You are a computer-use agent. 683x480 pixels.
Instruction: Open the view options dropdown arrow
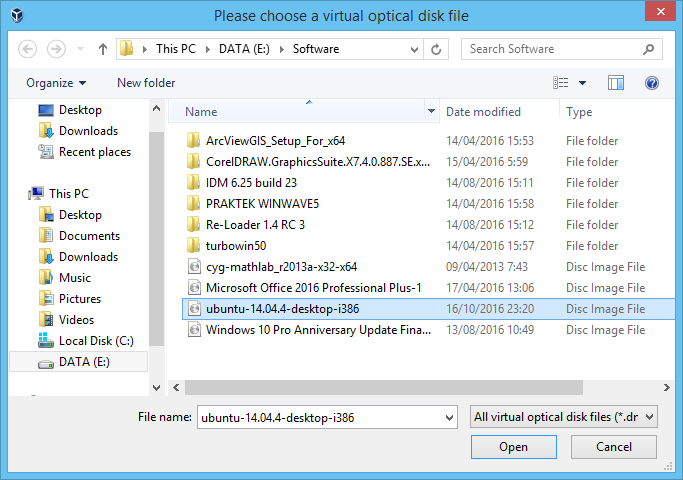pos(582,83)
